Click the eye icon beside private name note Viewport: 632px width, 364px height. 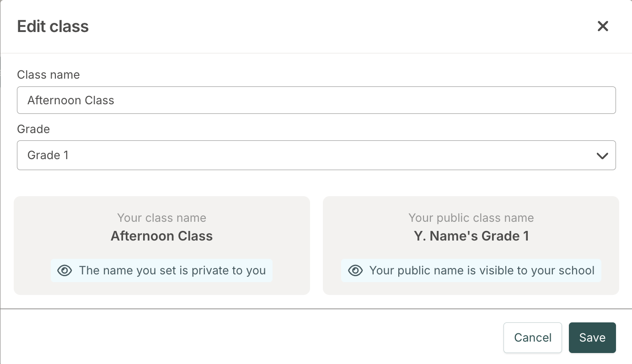[64, 271]
